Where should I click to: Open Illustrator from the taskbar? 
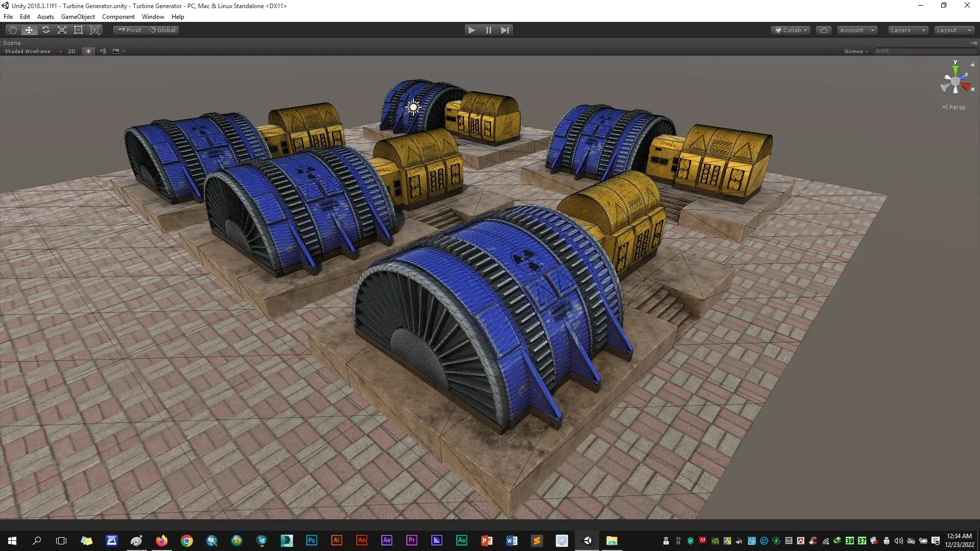click(336, 541)
